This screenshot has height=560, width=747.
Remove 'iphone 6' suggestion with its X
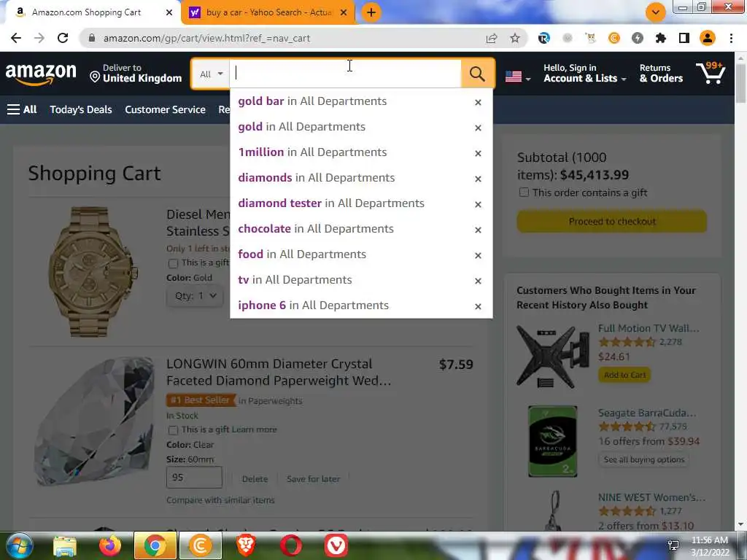click(x=478, y=306)
